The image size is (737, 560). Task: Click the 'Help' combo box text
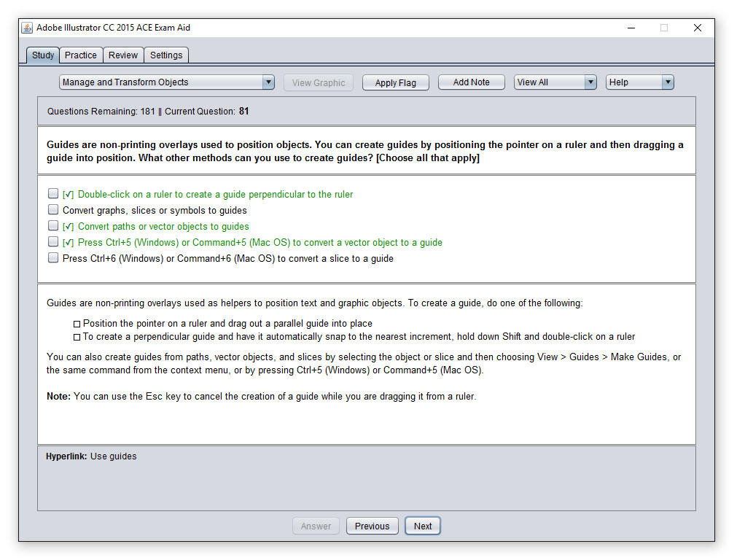point(619,82)
